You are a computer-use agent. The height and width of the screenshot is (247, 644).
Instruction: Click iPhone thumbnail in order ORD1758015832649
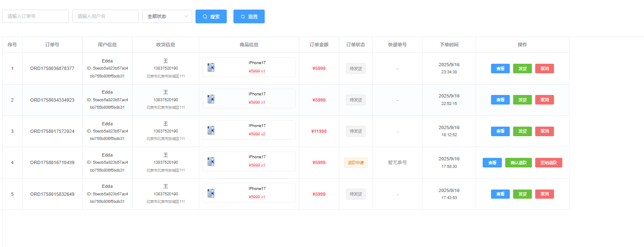tap(211, 193)
